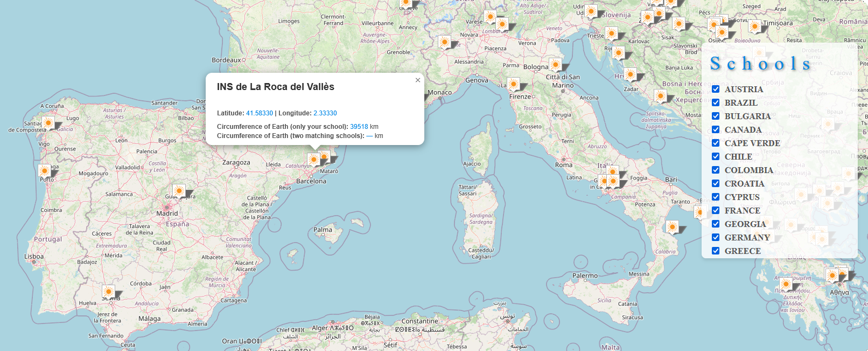Click the sun marker at Sevilla
868x351 pixels.
[x=109, y=292]
